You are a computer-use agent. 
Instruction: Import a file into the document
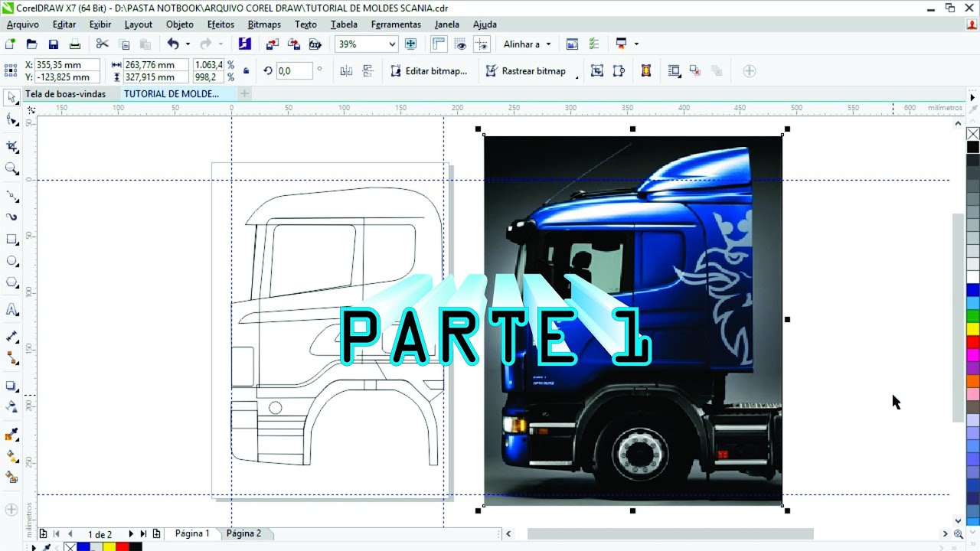click(x=272, y=44)
